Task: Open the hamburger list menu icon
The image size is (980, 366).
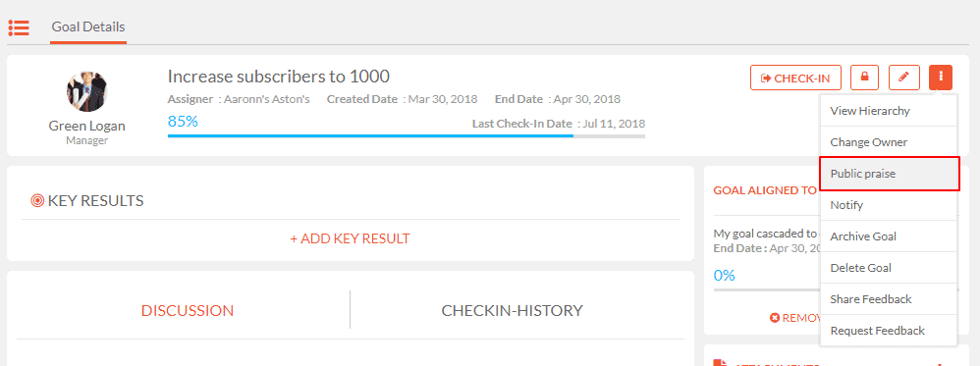Action: [x=18, y=27]
